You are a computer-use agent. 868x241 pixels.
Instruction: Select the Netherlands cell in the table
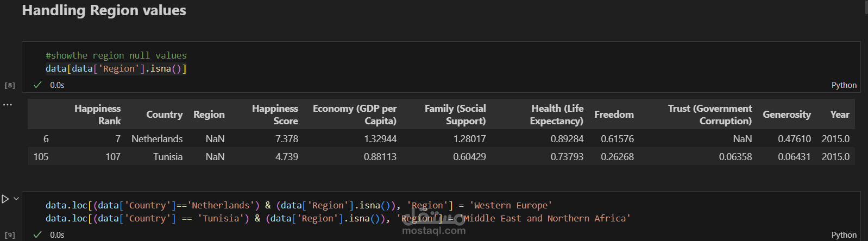(157, 139)
